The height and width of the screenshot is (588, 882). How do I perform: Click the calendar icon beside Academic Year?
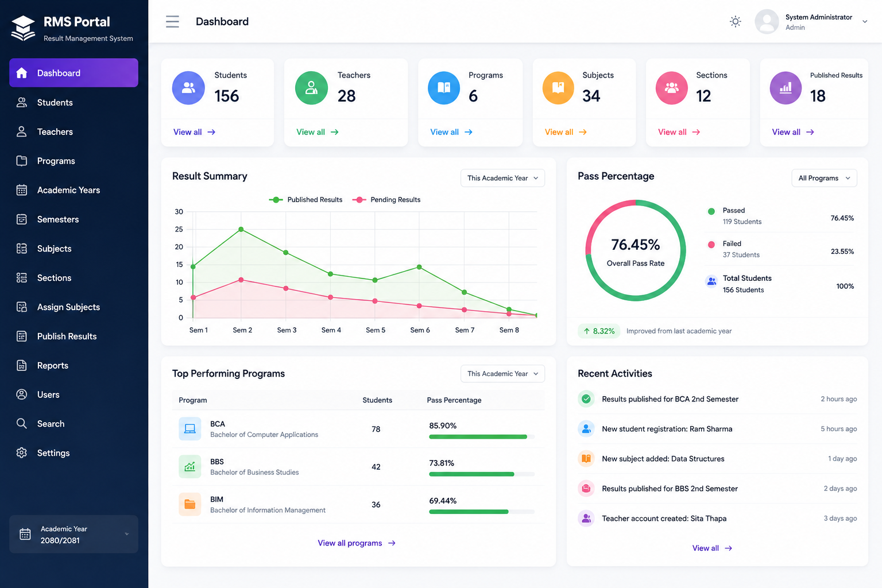point(25,534)
